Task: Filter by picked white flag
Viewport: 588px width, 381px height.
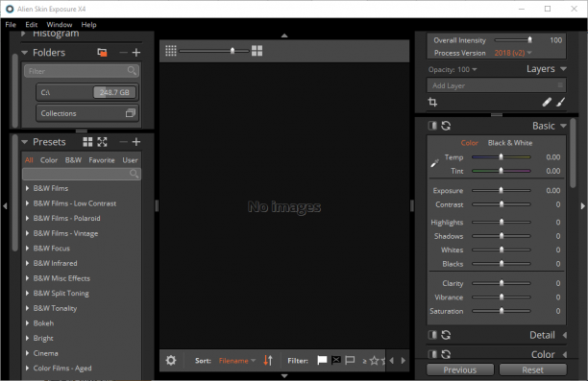Action: point(322,361)
